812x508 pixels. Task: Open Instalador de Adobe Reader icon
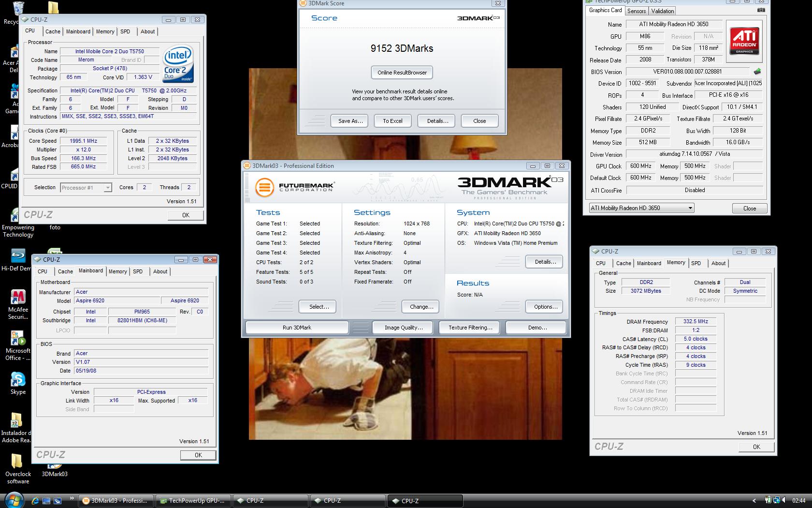coord(16,428)
